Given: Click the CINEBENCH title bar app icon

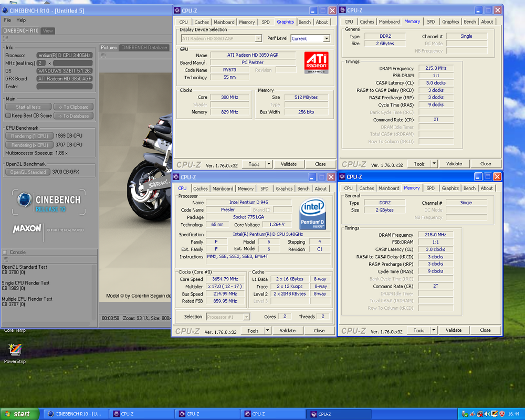Looking at the screenshot, I should tap(5, 10).
